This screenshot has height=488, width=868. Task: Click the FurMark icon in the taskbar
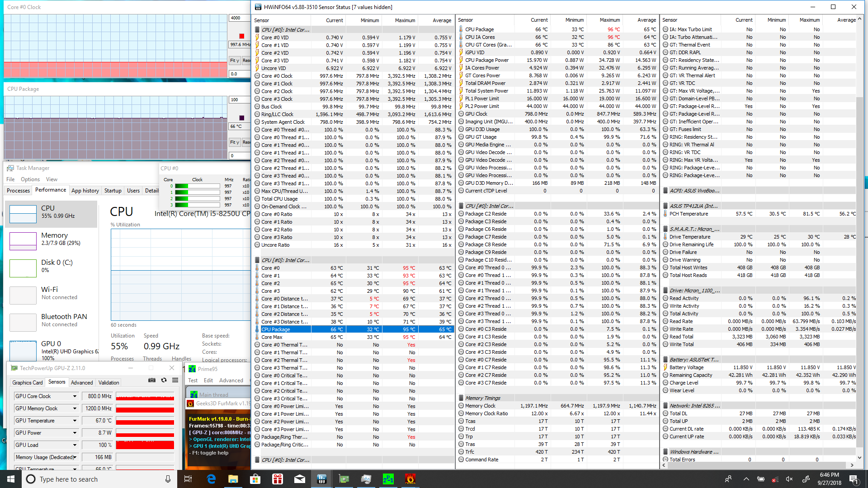[x=410, y=479]
